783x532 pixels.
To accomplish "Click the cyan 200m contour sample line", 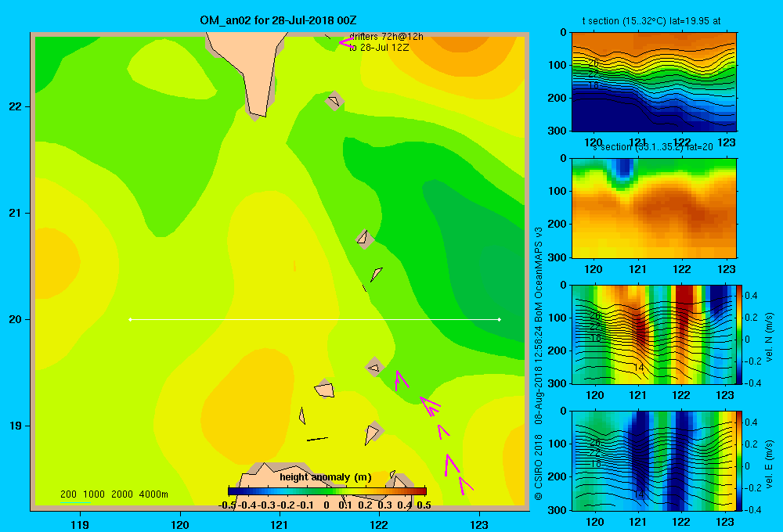I will point(75,502).
